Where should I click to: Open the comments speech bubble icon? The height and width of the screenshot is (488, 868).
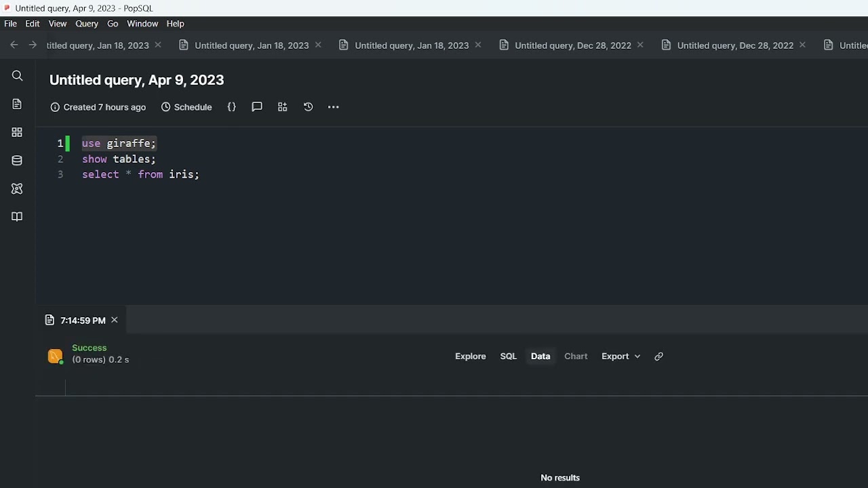pyautogui.click(x=257, y=107)
